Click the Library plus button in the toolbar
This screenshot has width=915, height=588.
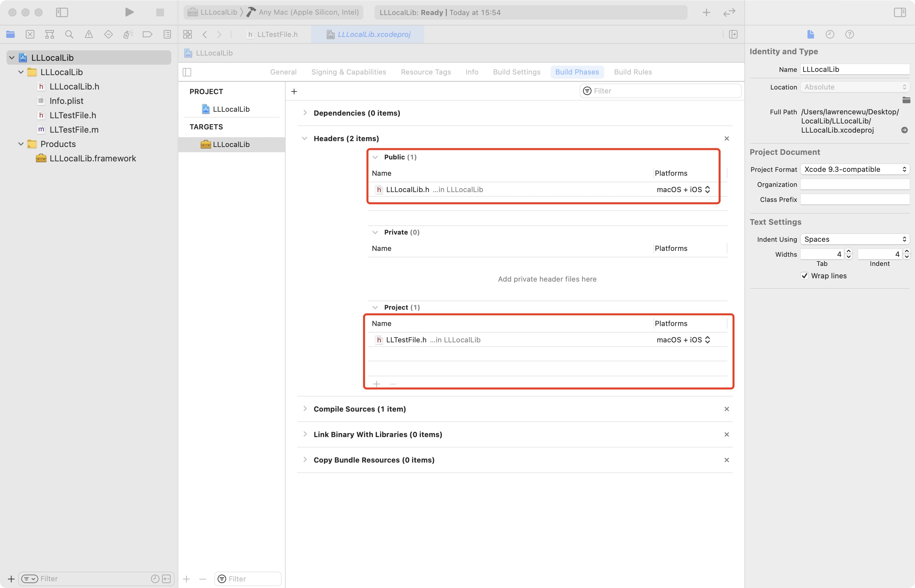pyautogui.click(x=707, y=13)
